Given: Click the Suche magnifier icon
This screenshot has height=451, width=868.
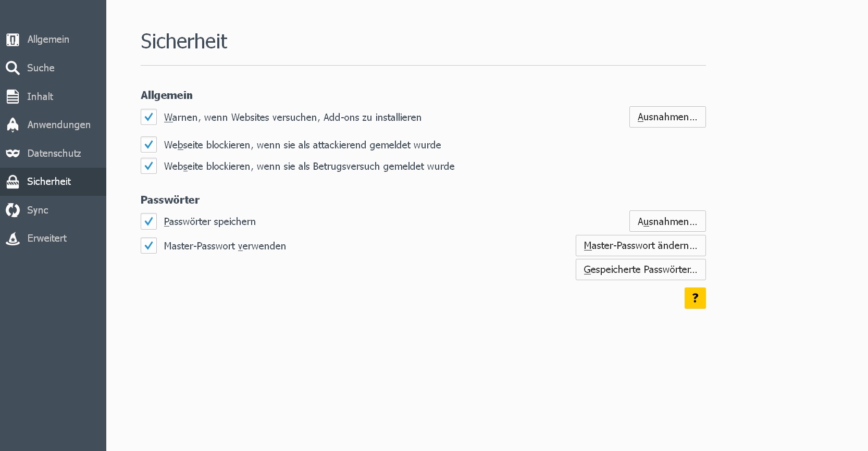Looking at the screenshot, I should pyautogui.click(x=13, y=68).
